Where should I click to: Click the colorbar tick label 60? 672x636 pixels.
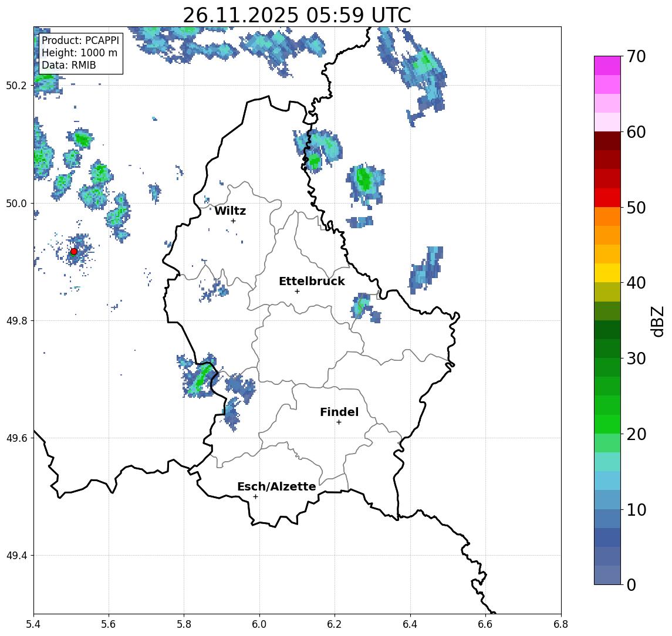(636, 132)
